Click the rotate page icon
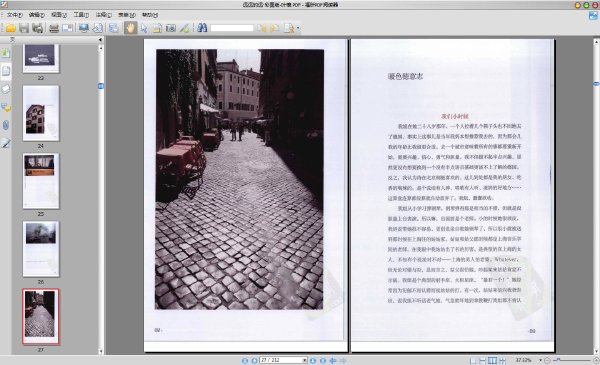This screenshot has width=600, height=365. pos(98,28)
